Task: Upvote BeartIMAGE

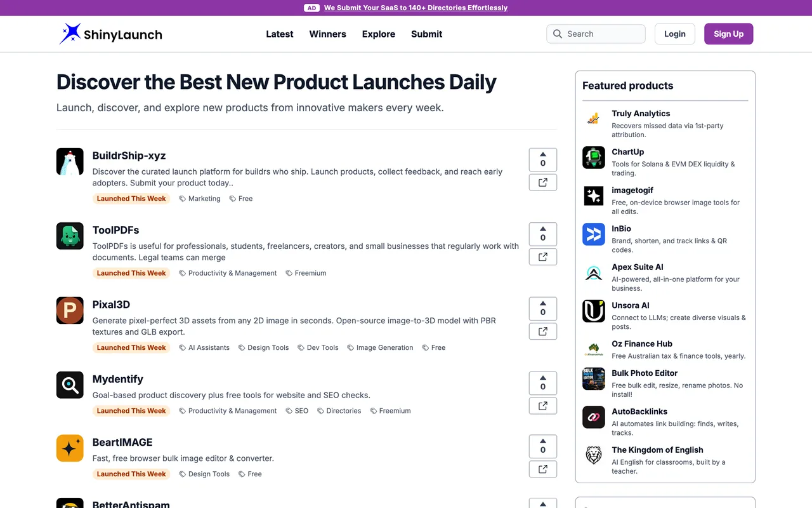Action: [x=543, y=446]
